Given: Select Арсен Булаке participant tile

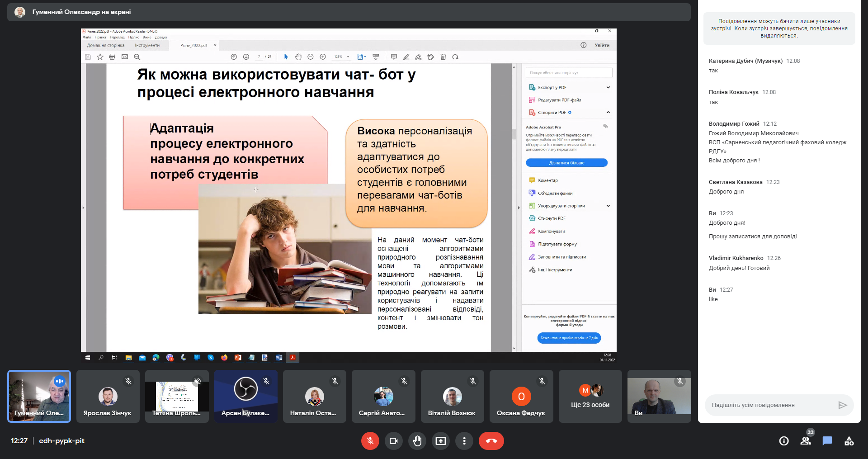Looking at the screenshot, I should click(246, 397).
